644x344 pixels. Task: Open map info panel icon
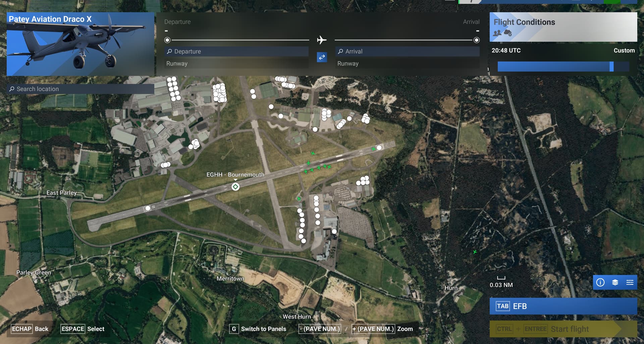(x=600, y=282)
